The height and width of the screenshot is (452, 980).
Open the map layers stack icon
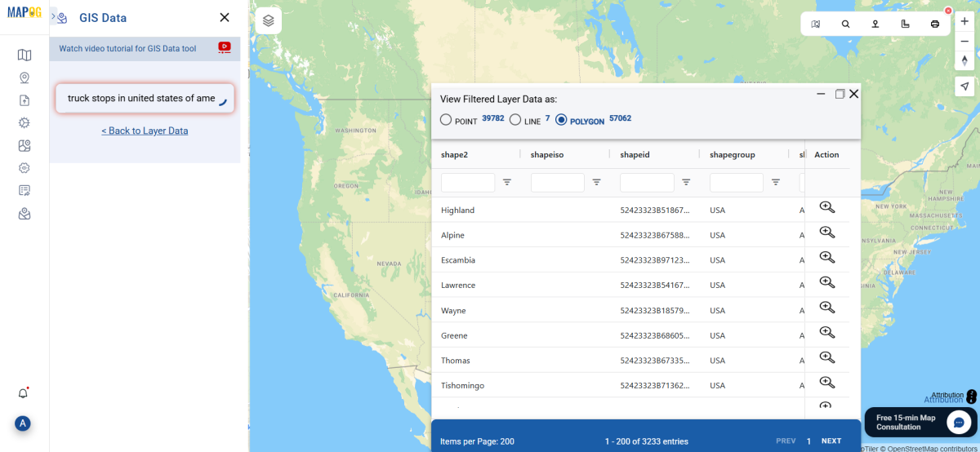[268, 20]
